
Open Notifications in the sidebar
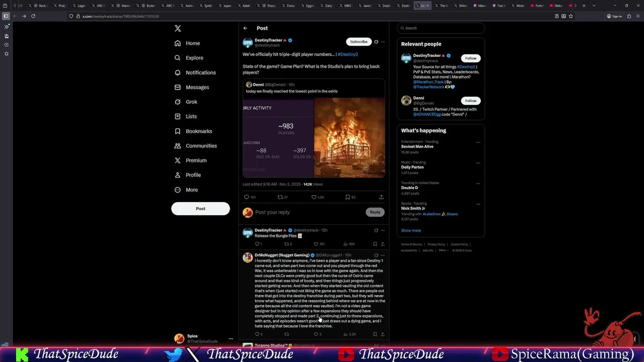coord(195,72)
